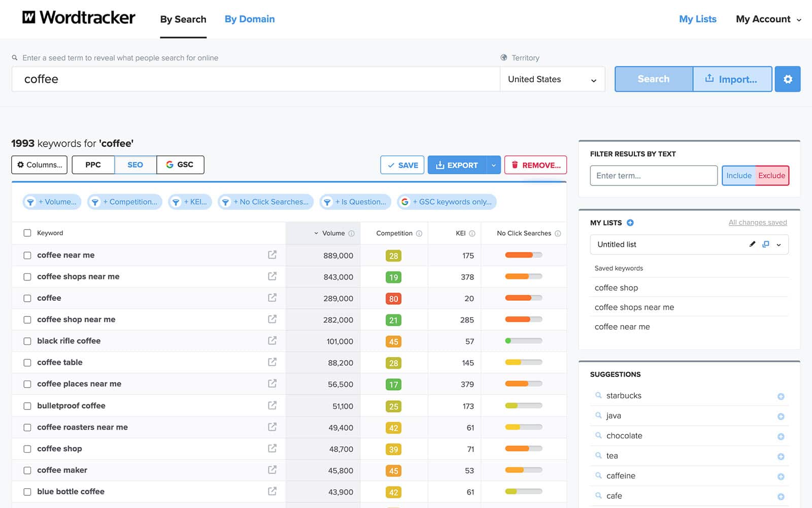Image resolution: width=812 pixels, height=508 pixels.
Task: Check the checkbox for 'coffee shops near me'
Action: pos(27,277)
